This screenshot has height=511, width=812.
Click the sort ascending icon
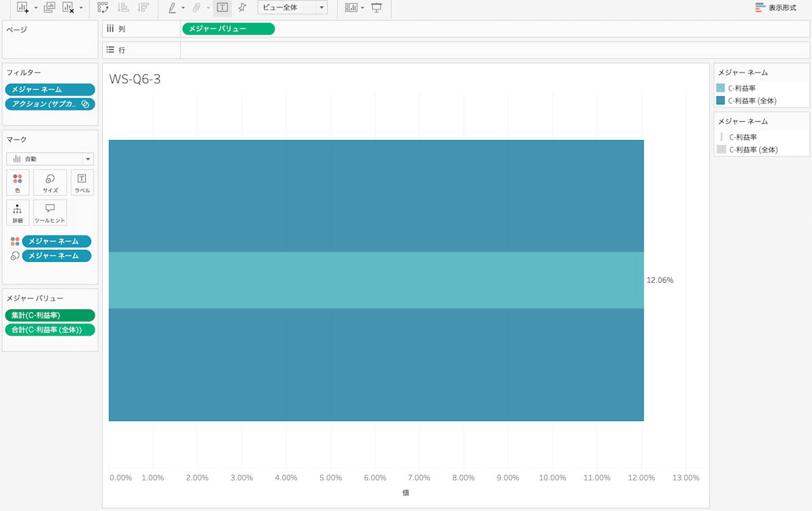[123, 7]
